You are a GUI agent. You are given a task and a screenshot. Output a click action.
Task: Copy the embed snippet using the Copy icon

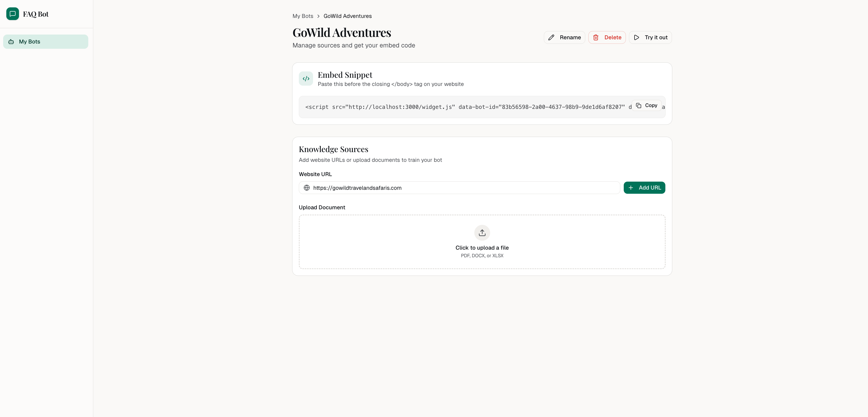[638, 105]
